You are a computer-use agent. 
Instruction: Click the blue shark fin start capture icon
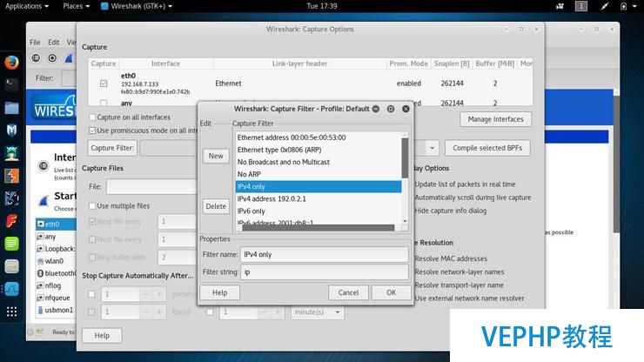pos(69,58)
